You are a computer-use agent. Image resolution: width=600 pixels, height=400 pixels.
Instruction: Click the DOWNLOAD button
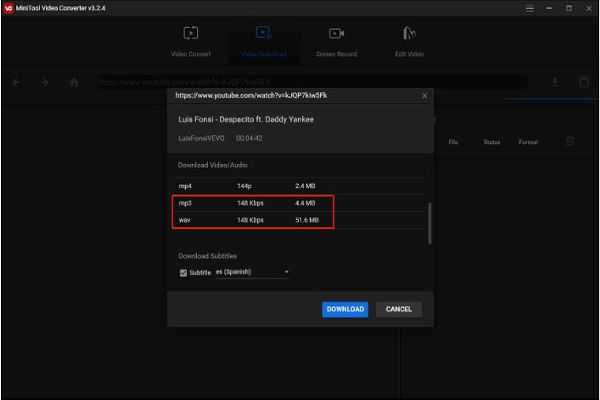(345, 309)
